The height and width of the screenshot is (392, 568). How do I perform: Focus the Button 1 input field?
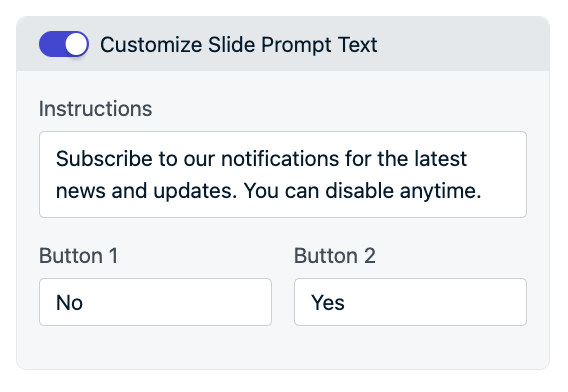click(155, 302)
